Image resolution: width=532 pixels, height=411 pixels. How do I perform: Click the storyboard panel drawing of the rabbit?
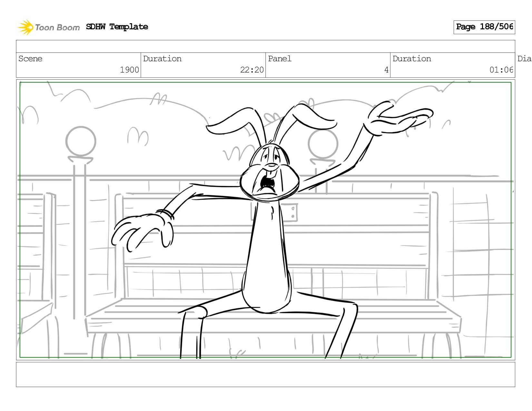tap(266, 220)
